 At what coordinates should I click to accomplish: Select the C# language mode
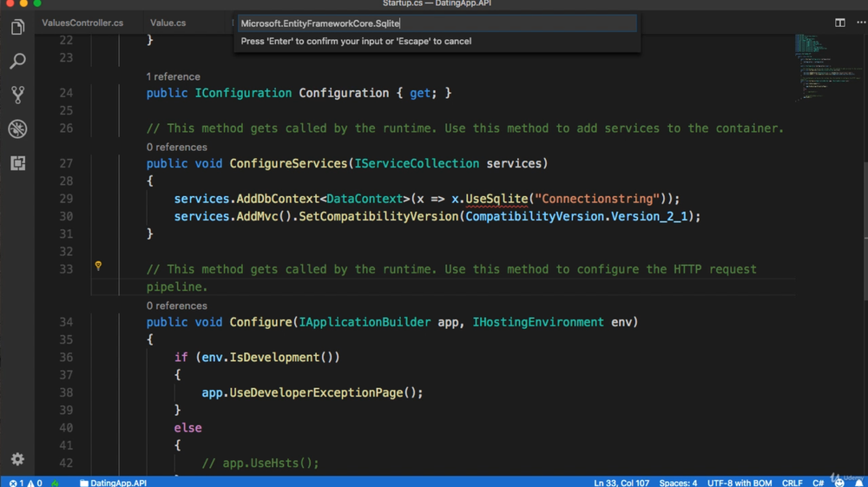[818, 483]
